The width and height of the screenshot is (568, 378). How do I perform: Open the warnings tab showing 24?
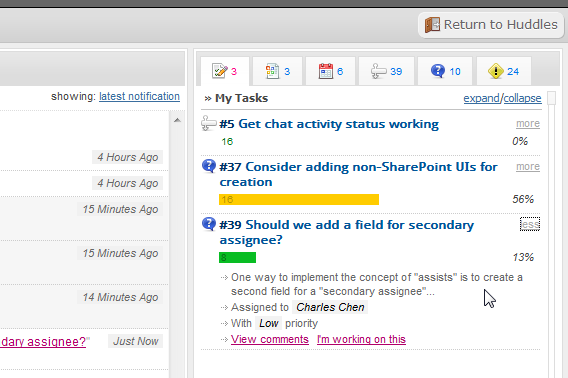(x=504, y=71)
